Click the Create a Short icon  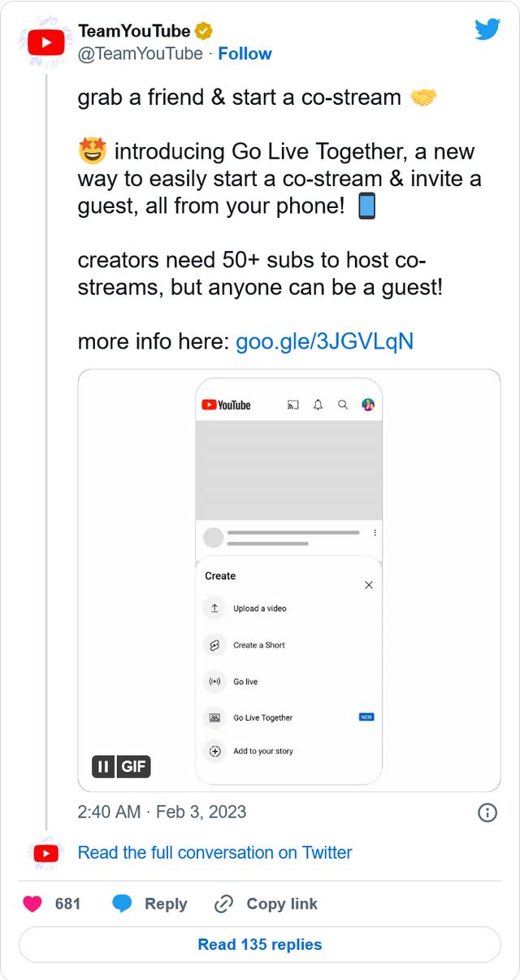tap(214, 645)
